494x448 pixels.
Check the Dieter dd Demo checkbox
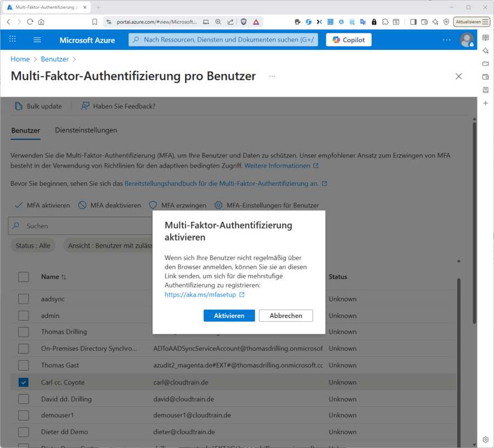point(24,432)
